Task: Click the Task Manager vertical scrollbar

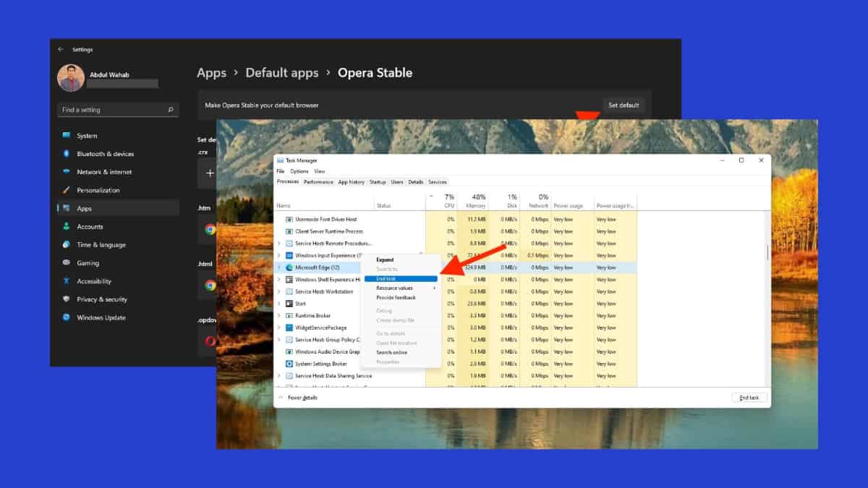Action: [x=767, y=253]
